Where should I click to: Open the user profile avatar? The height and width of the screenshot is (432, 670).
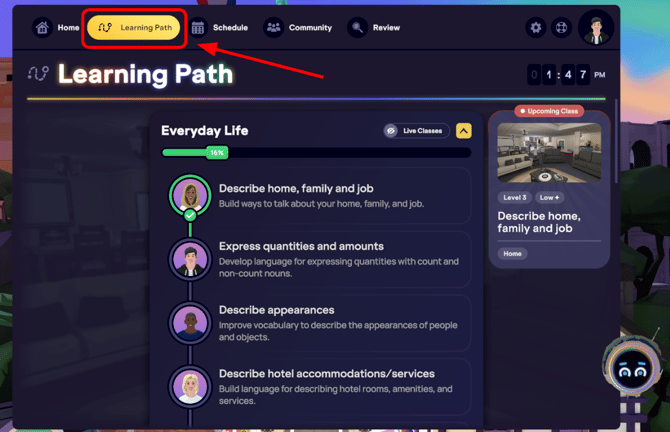point(596,28)
